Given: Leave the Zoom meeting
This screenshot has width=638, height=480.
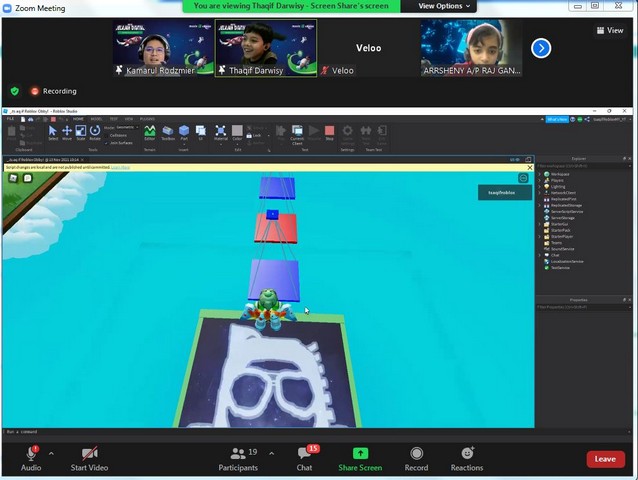Looking at the screenshot, I should [x=605, y=459].
